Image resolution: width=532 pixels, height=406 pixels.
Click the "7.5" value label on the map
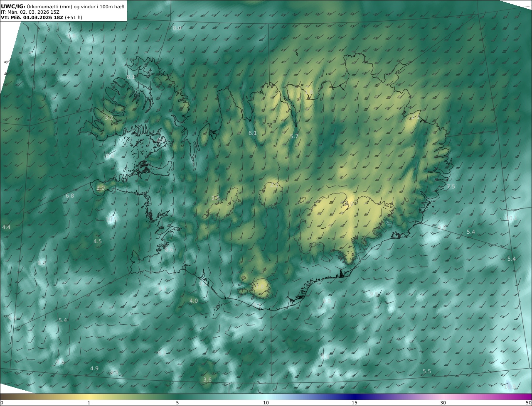451,187
